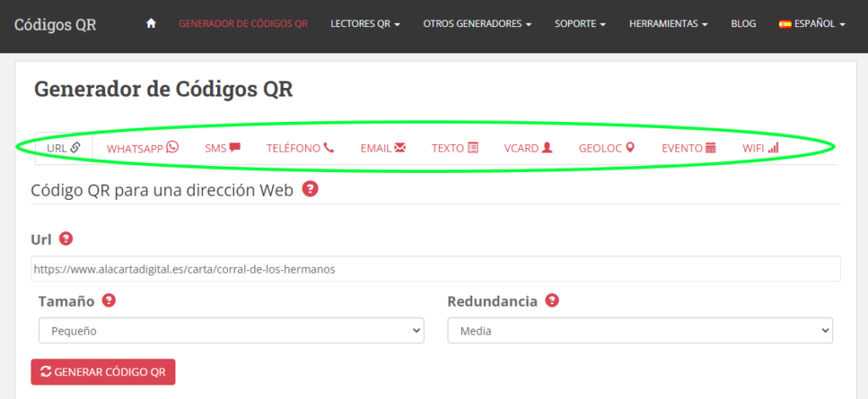Expand the Otros Generadores menu
The image size is (868, 399).
click(x=477, y=24)
